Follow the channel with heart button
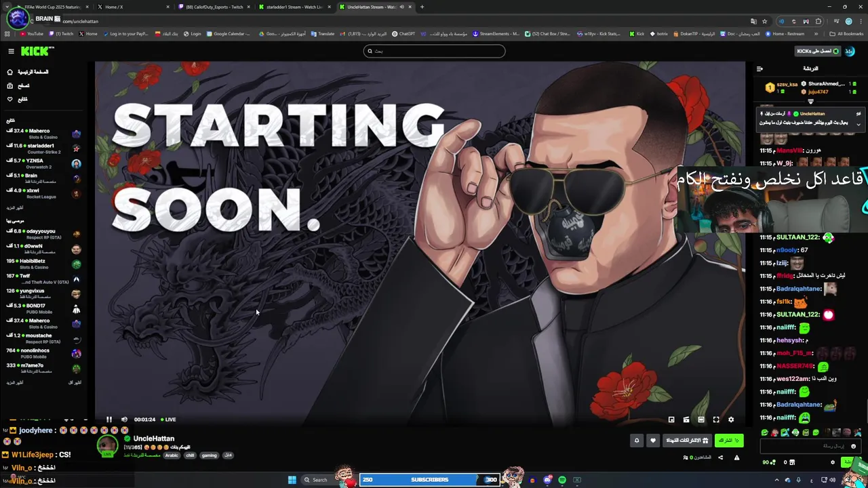The width and height of the screenshot is (868, 488). coord(653,441)
